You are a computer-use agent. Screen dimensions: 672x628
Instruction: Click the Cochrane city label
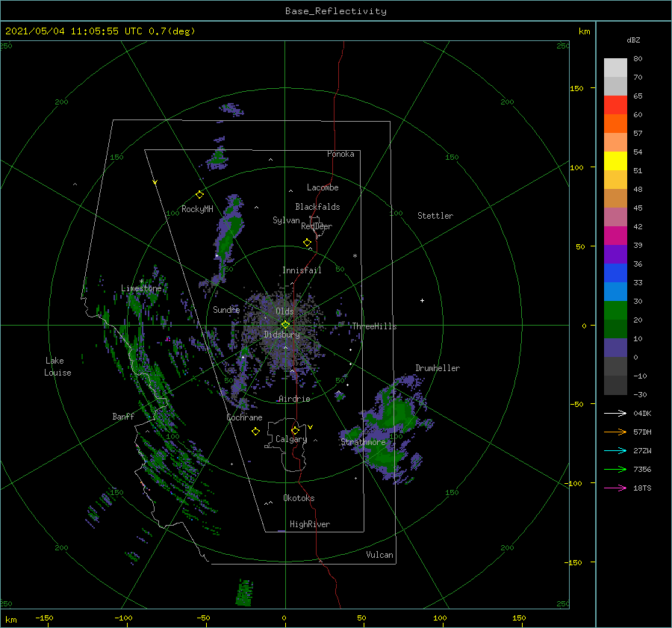244,417
